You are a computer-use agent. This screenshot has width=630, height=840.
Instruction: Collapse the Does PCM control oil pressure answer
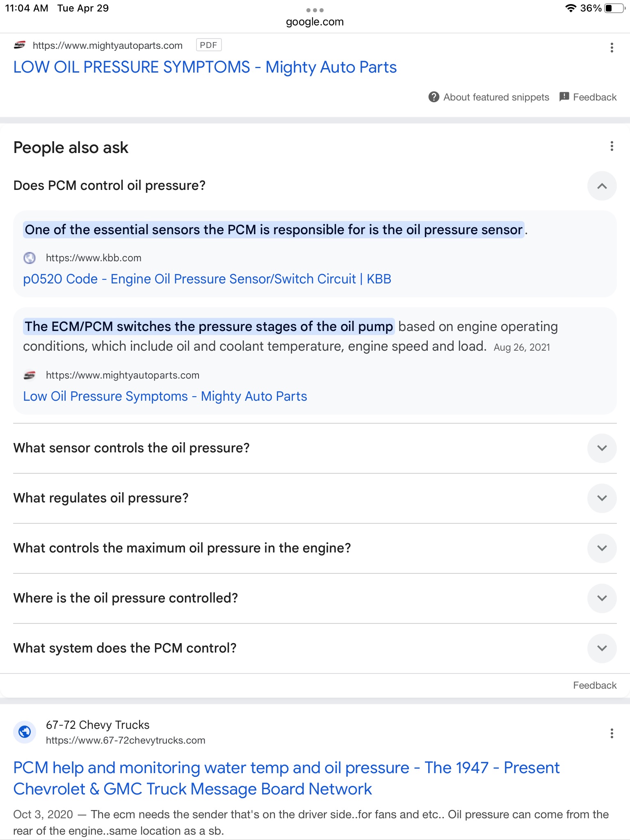[x=602, y=186]
